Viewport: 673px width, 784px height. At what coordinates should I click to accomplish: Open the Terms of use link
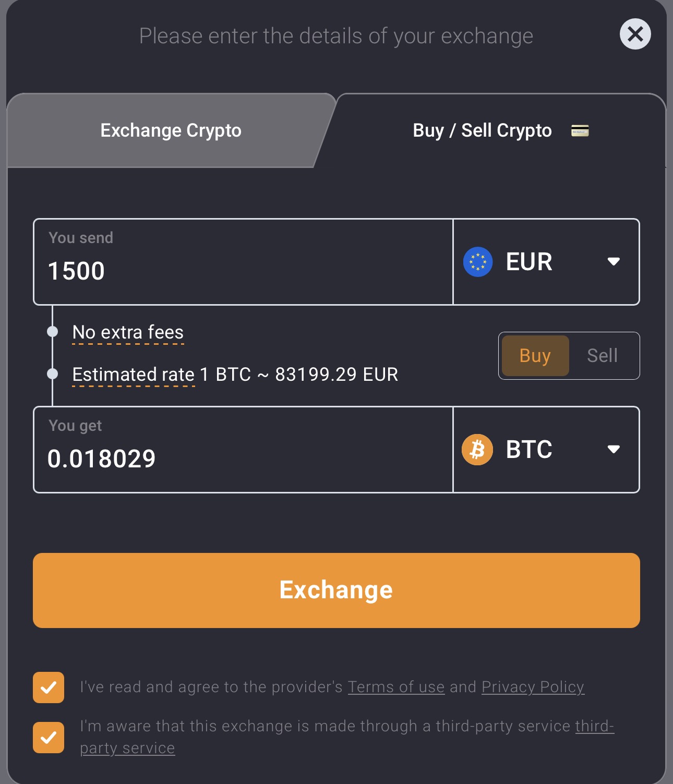(396, 687)
